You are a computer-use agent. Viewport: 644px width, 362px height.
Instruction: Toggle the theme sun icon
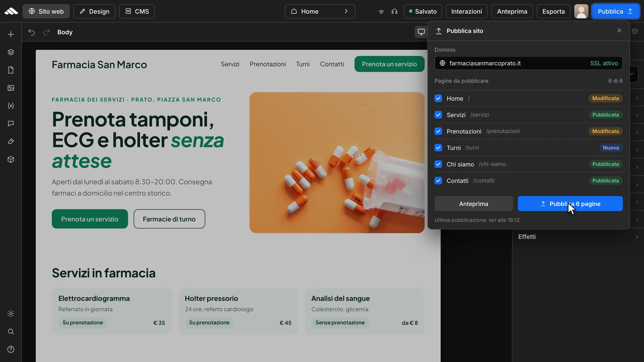(11, 314)
